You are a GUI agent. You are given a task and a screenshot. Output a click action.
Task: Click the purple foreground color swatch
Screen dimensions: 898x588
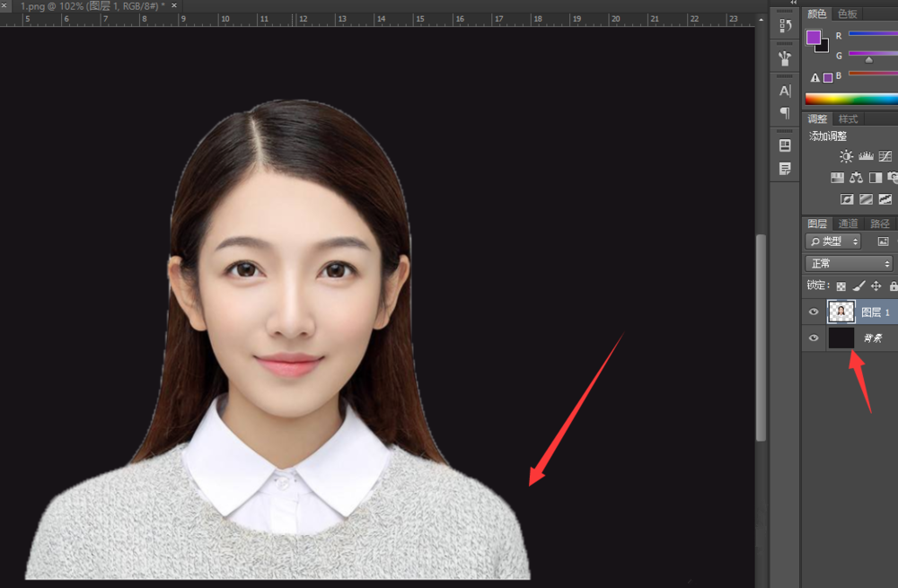click(814, 38)
